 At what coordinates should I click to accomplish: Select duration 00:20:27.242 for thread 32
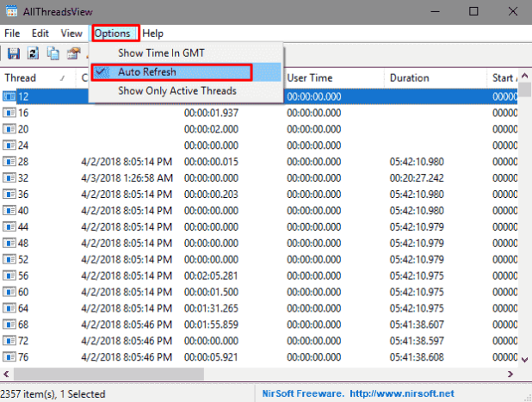click(x=417, y=178)
